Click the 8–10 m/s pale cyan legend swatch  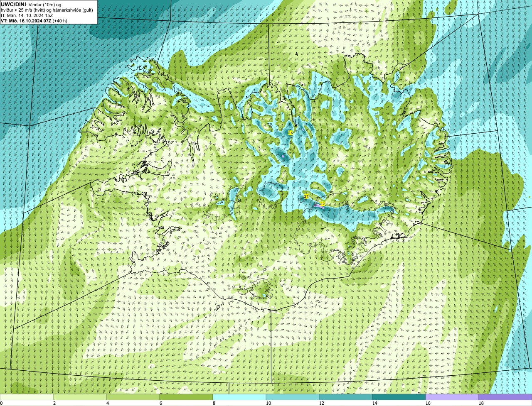(239, 397)
